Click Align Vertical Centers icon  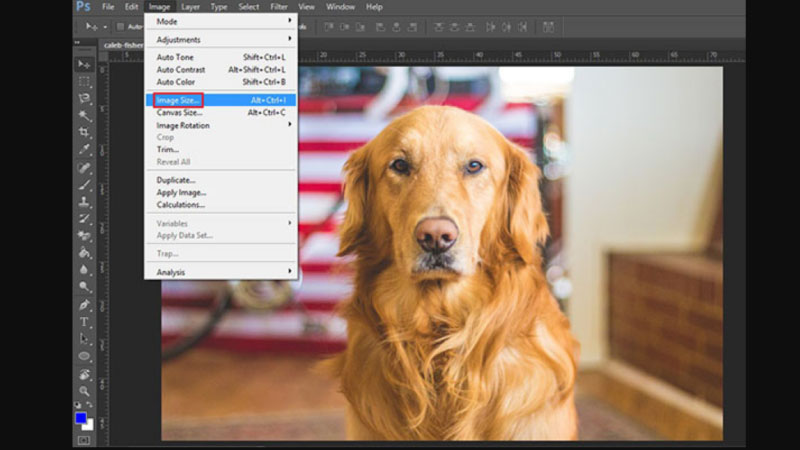click(345, 27)
